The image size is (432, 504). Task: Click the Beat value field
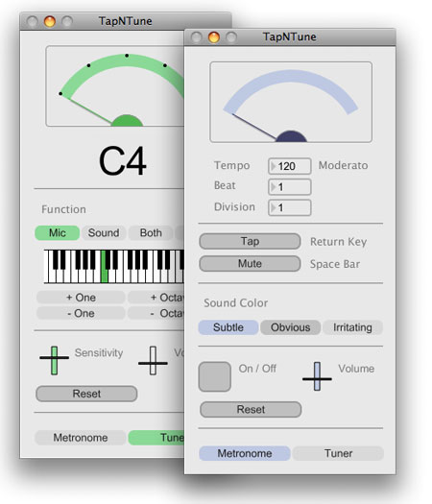[290, 187]
